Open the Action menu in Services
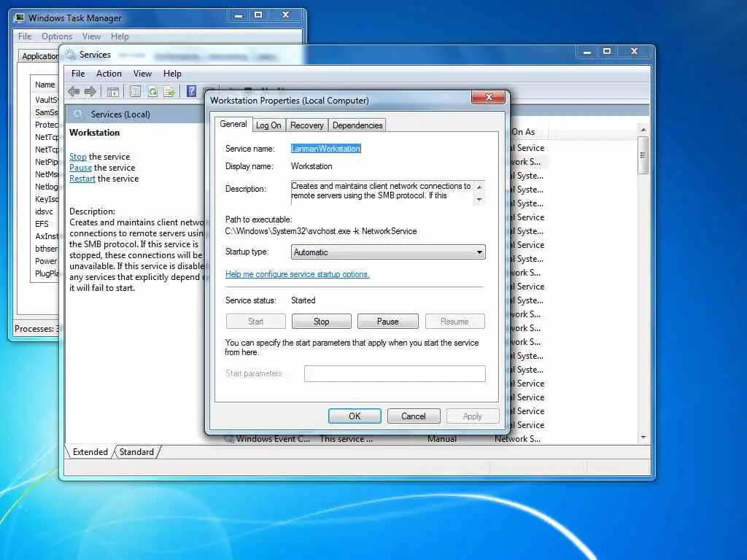The width and height of the screenshot is (747, 560). (x=109, y=74)
